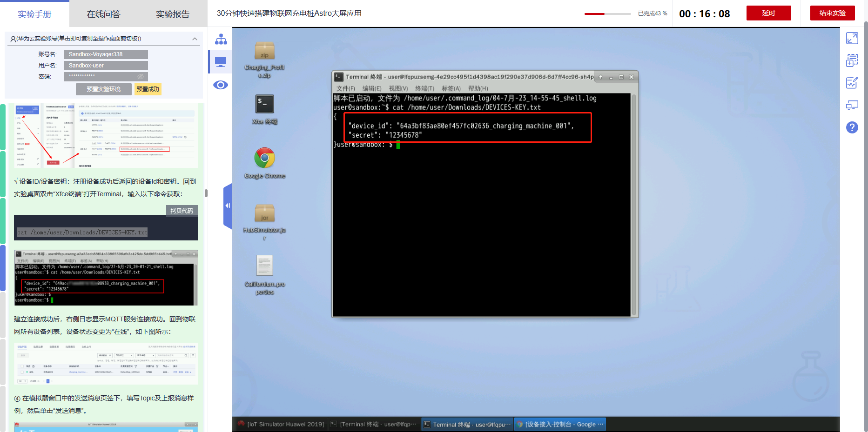Select Californium.properties file icon
Image resolution: width=868 pixels, height=432 pixels.
tap(264, 275)
